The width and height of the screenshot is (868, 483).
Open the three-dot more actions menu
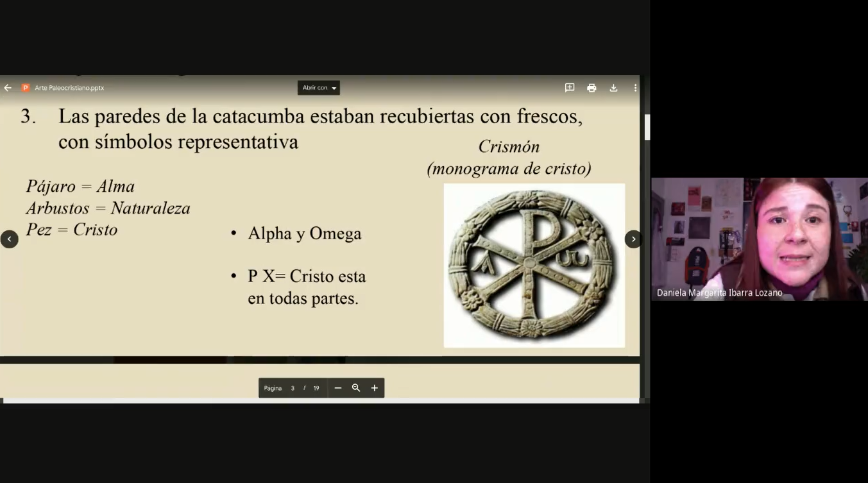coord(635,88)
